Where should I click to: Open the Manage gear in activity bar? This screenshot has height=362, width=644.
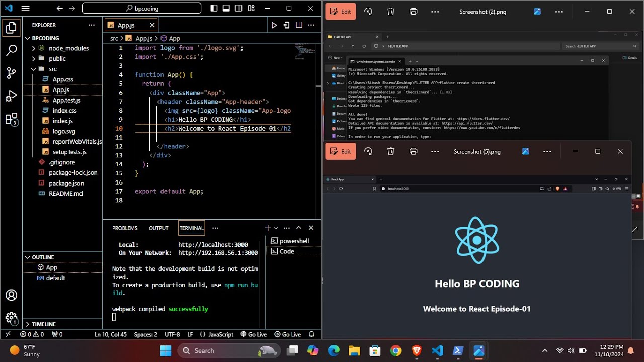(11, 318)
